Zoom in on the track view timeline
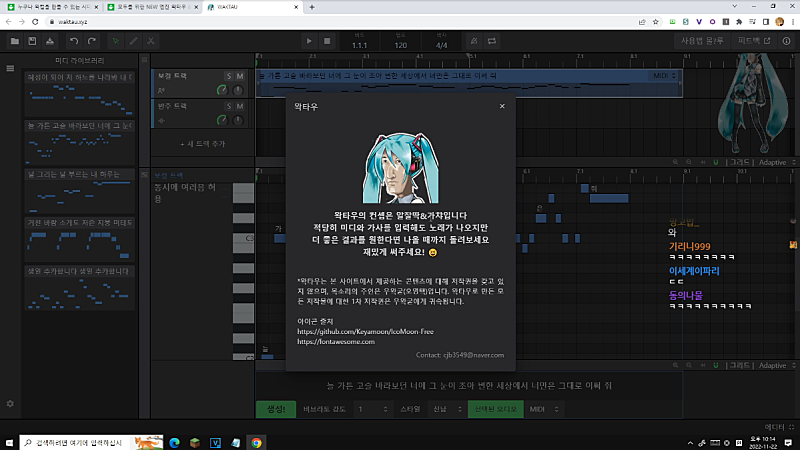The width and height of the screenshot is (800, 450). (x=676, y=162)
